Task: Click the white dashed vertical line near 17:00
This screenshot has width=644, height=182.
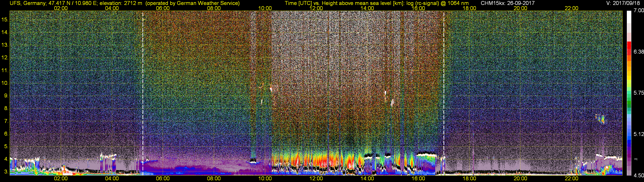Action: tap(444, 93)
